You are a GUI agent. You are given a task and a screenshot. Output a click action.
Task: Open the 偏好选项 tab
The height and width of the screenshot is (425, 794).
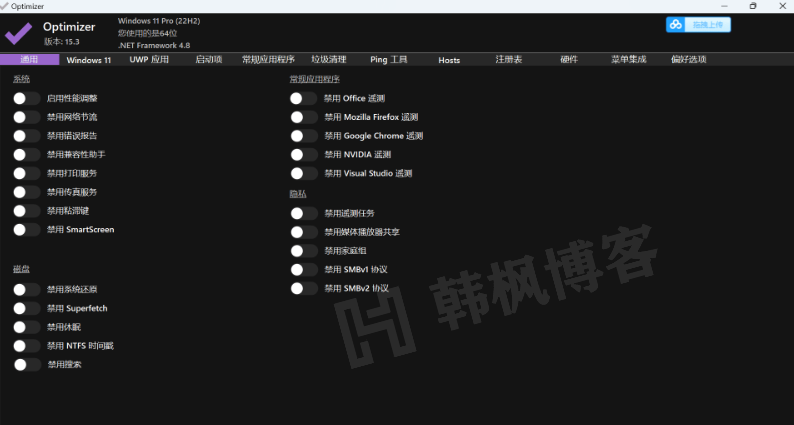coord(689,59)
